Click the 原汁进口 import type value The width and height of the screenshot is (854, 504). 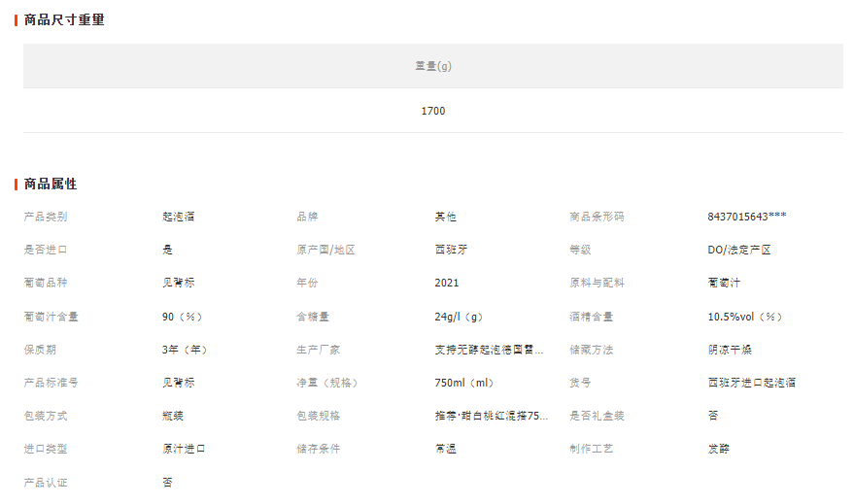click(184, 449)
